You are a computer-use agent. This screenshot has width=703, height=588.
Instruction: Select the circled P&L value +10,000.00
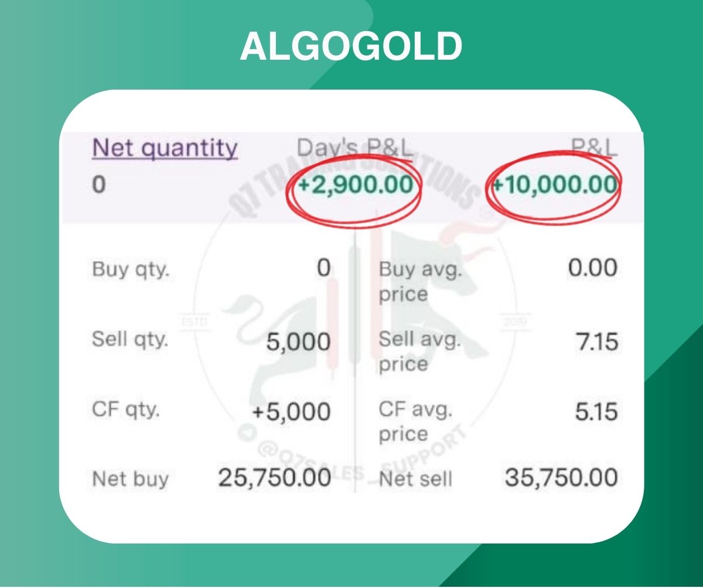point(555,185)
